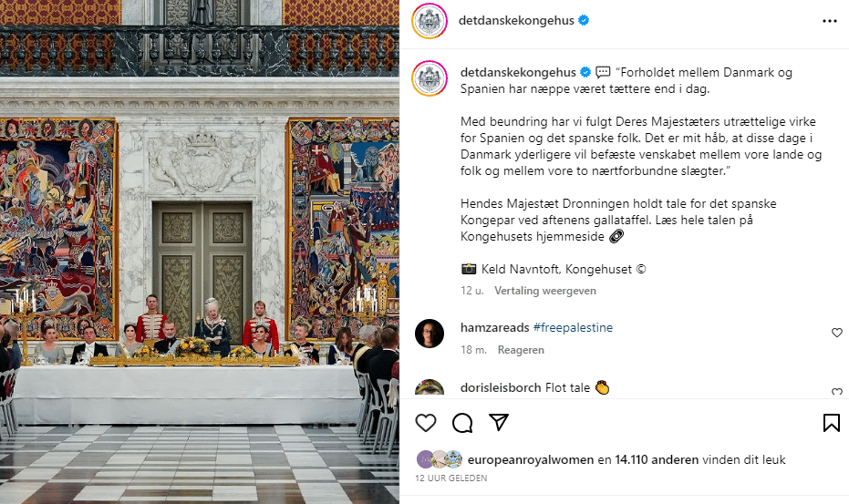Click header username detdanskekongehus
This screenshot has width=849, height=504.
click(516, 21)
